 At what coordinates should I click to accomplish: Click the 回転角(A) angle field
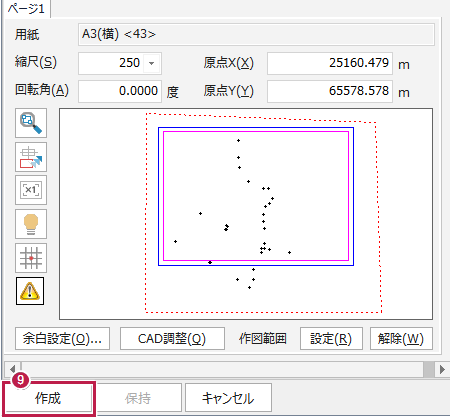(x=120, y=91)
